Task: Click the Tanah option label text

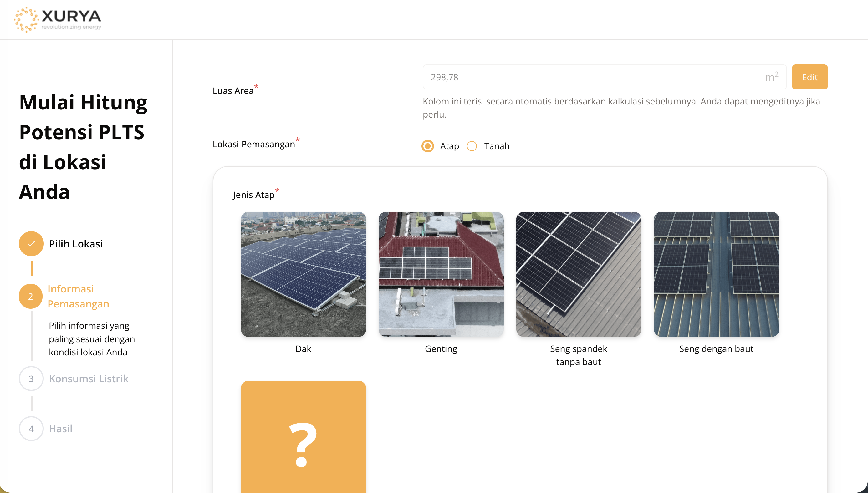Action: pyautogui.click(x=497, y=146)
